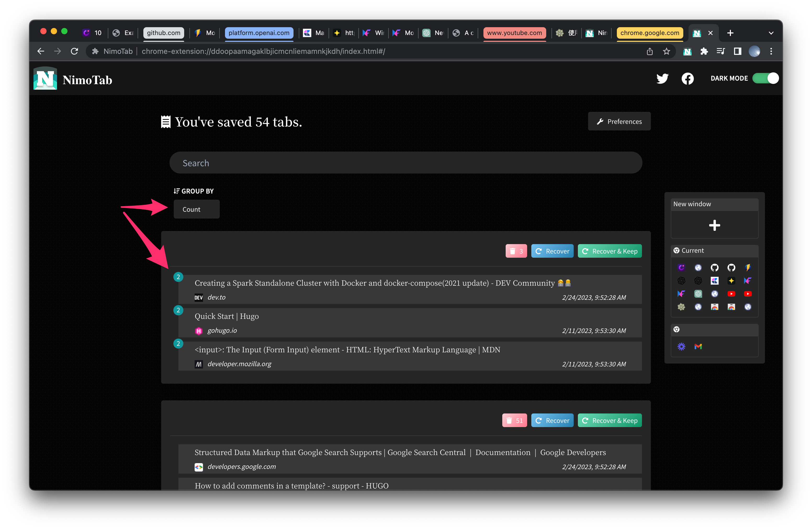Screen dimensions: 812x529
Task: Click the 'You've saved 54 tabs.' heading
Action: [x=238, y=122]
